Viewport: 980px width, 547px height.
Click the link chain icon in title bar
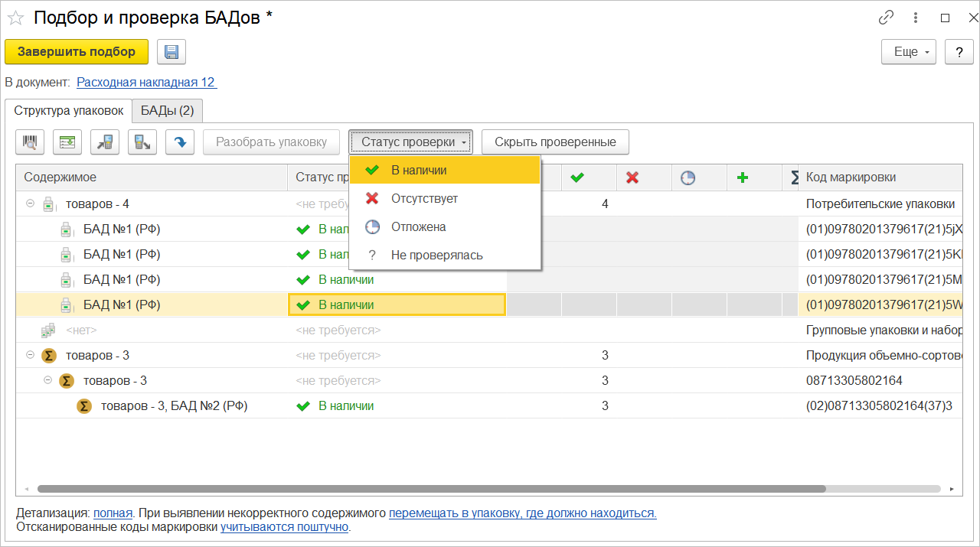(x=887, y=18)
